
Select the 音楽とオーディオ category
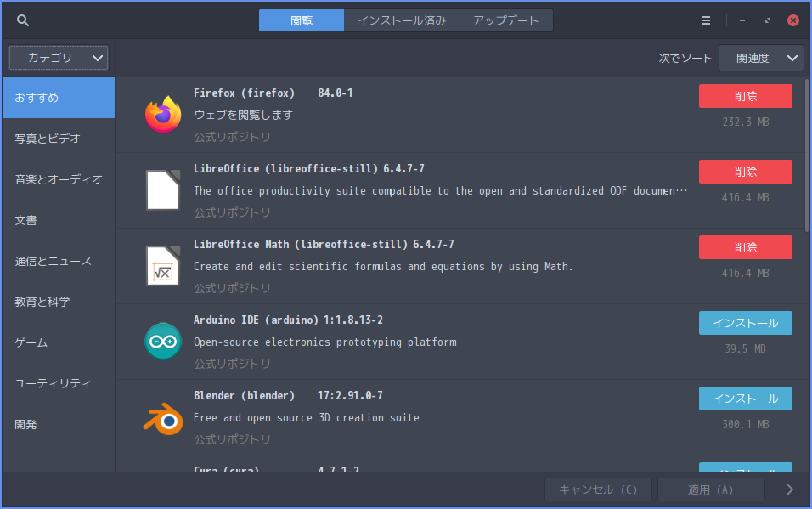click(59, 179)
